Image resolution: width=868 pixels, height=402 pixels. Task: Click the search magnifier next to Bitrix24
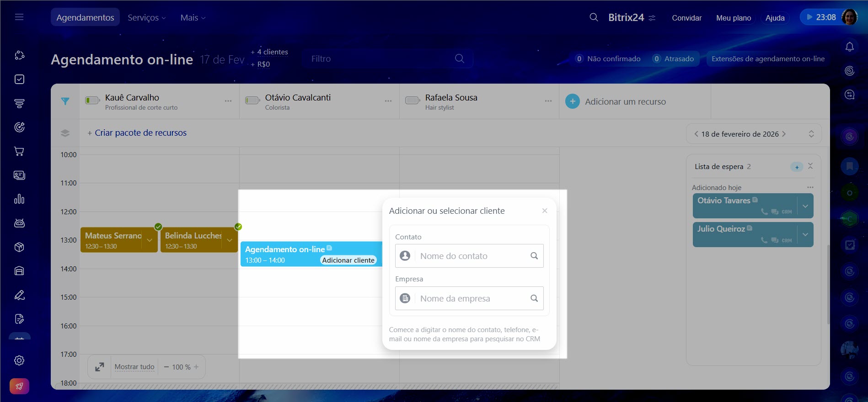(594, 17)
